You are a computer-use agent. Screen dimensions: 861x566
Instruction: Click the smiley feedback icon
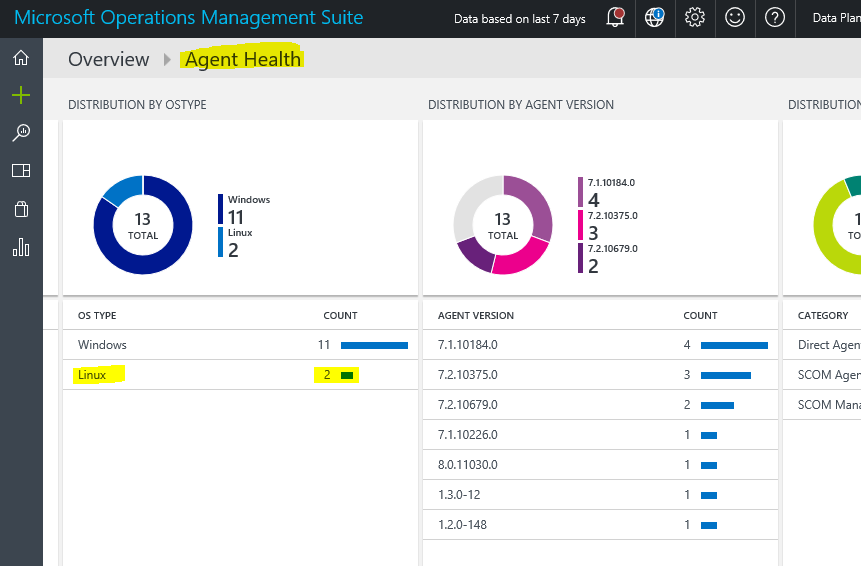click(x=735, y=18)
